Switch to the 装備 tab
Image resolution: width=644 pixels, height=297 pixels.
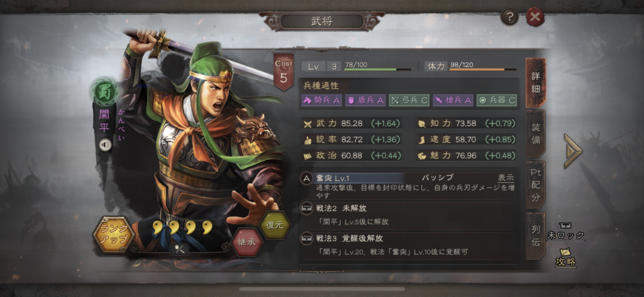point(536,133)
